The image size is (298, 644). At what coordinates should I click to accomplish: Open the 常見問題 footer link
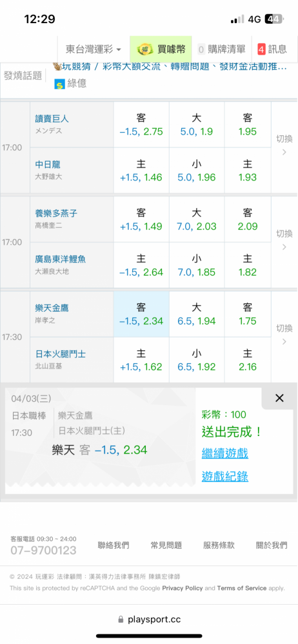point(166,545)
